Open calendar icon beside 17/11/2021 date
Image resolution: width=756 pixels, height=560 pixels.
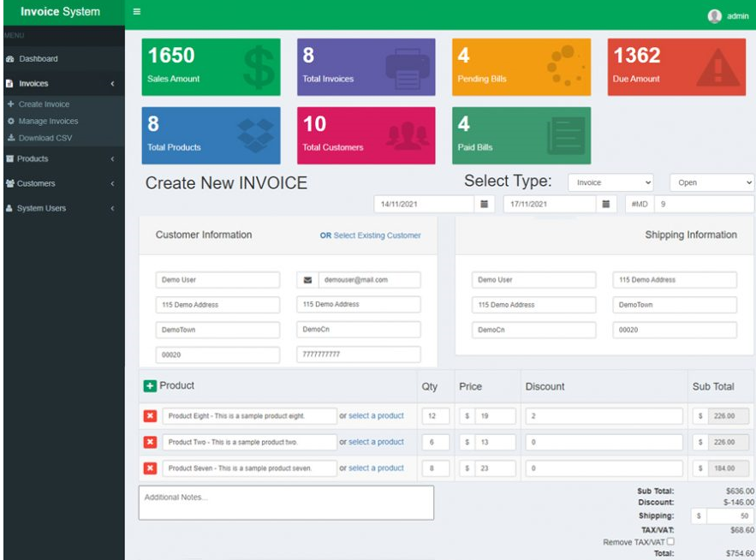pos(606,204)
